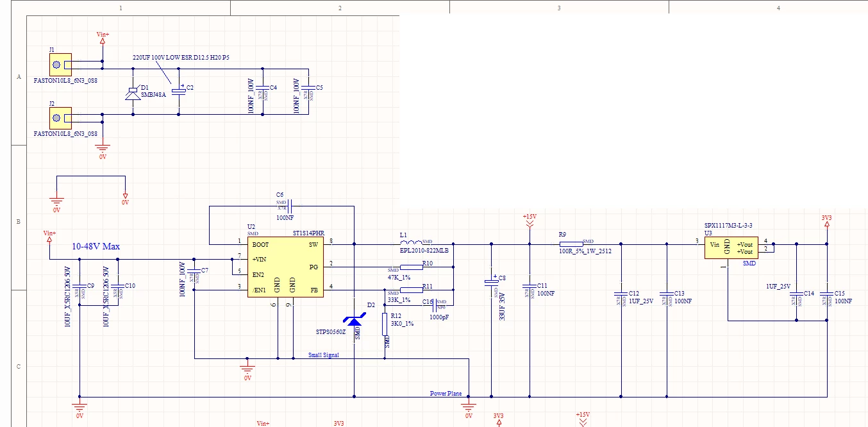The image size is (868, 427).
Task: Click the '1UF_25V' value next to C12
Action: [642, 301]
